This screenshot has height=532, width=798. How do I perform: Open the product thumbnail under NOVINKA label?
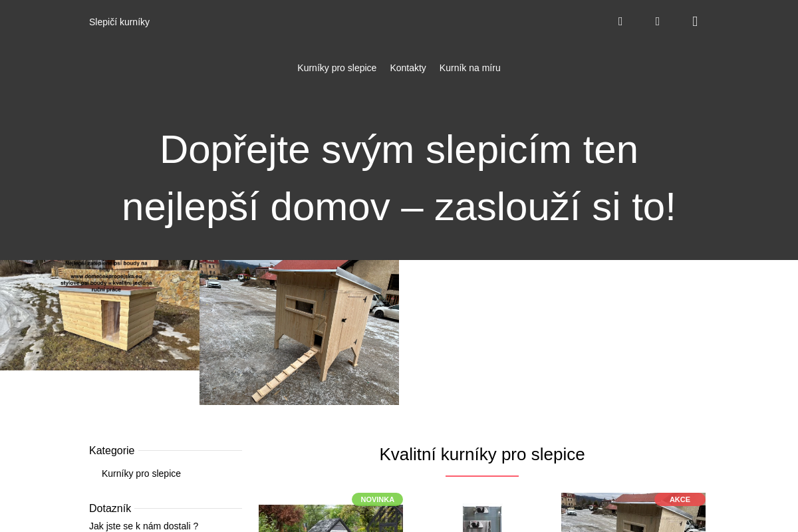click(331, 519)
